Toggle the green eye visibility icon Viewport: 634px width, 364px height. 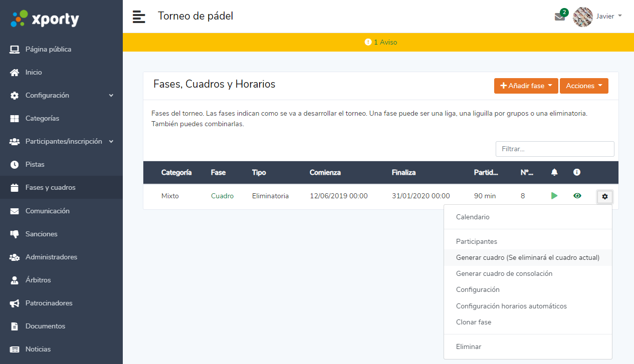(x=577, y=196)
